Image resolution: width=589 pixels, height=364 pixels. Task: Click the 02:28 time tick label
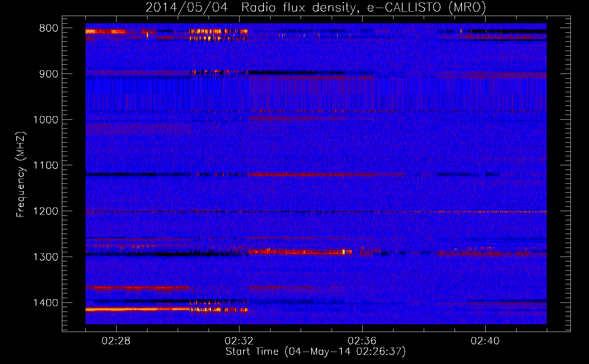click(x=116, y=341)
